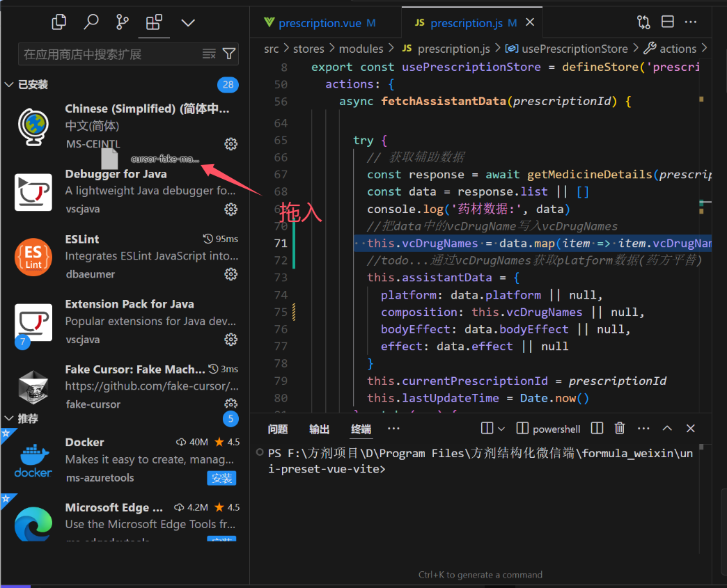Open the Search view in sidebar
727x588 pixels.
tap(91, 22)
